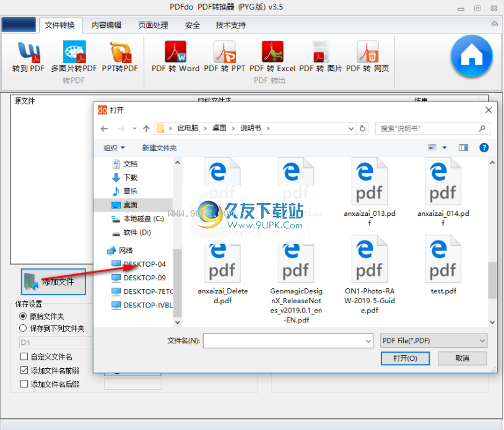Click the search magnifier icon

[x=482, y=129]
